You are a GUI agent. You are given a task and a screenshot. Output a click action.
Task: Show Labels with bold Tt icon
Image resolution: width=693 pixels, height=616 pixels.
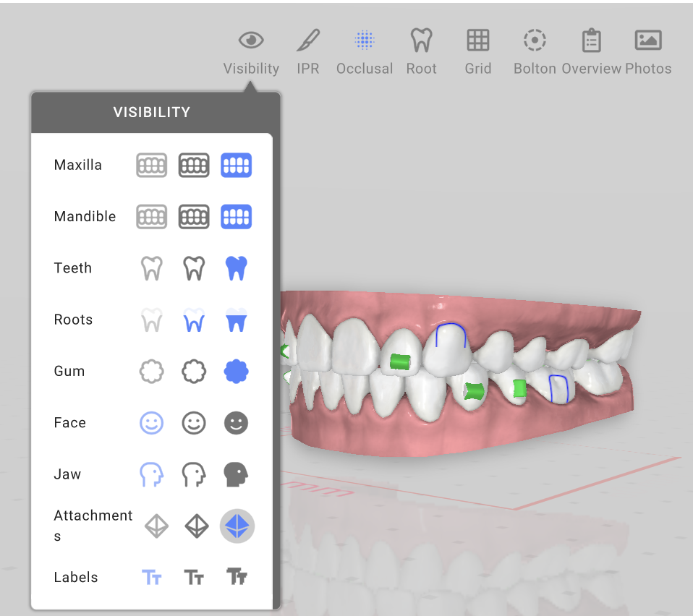pyautogui.click(x=237, y=576)
